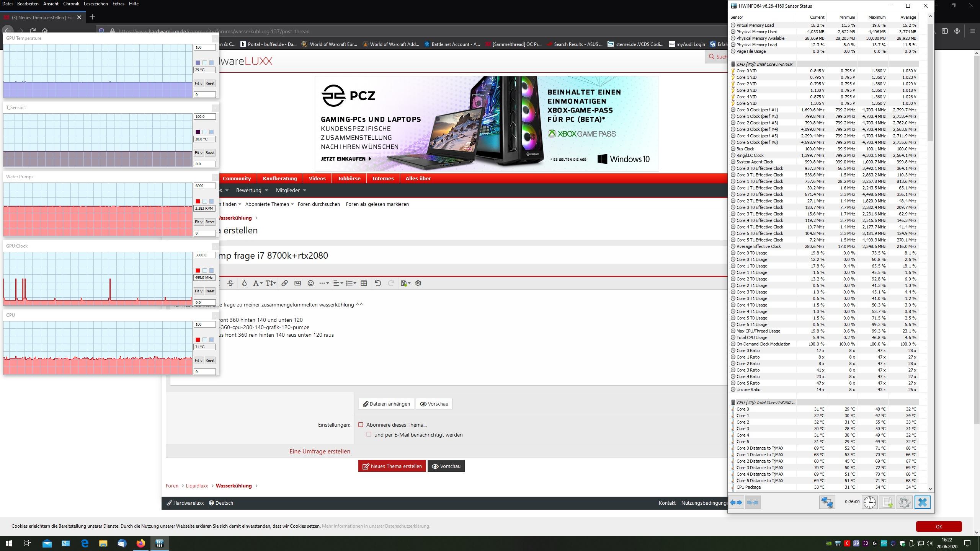This screenshot has height=551, width=980.
Task: Open the Lesezeichen menu in Firefox
Action: [x=95, y=4]
